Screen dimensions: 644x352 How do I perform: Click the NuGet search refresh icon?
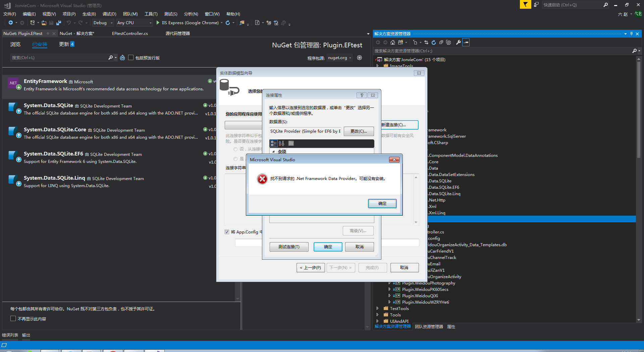(122, 58)
